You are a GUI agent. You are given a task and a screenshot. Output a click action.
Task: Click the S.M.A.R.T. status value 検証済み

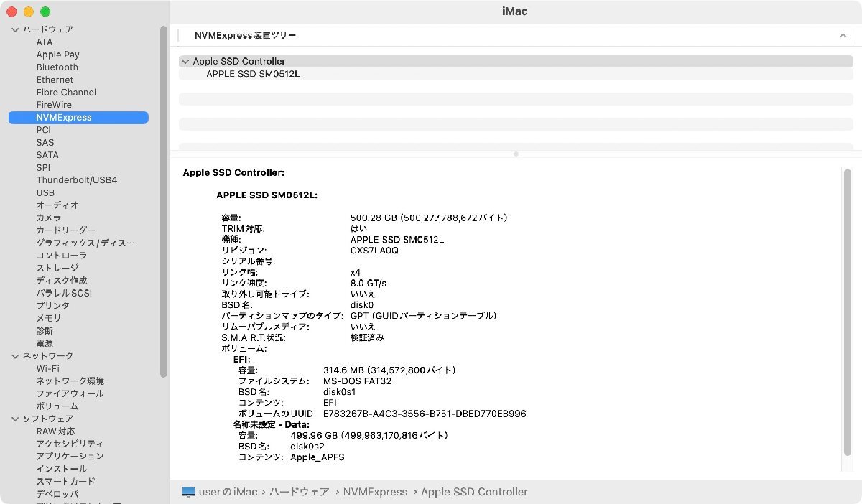tap(367, 337)
